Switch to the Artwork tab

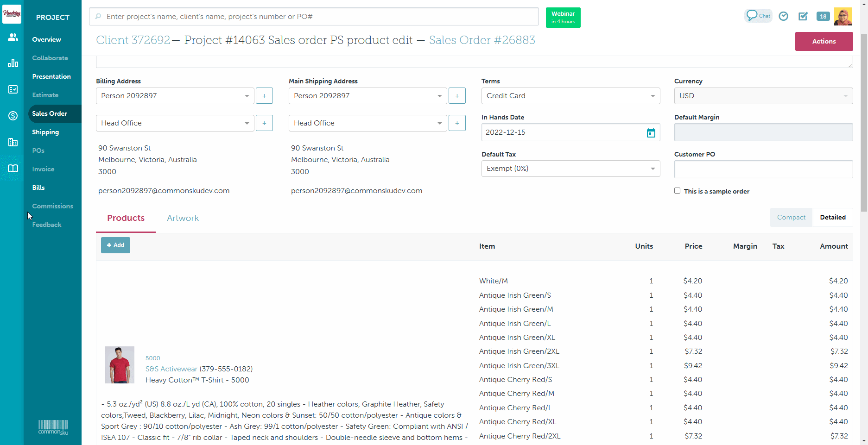[183, 218]
